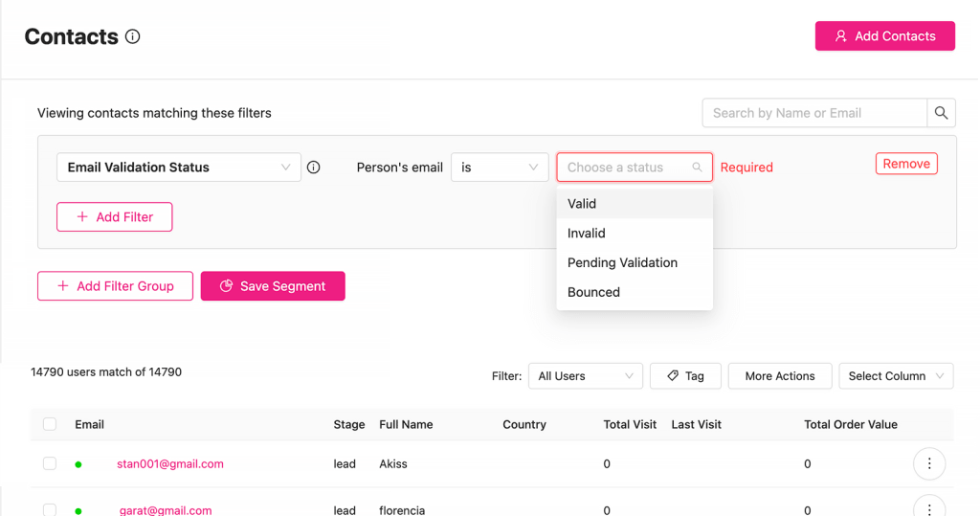Check the box for garat@gmail.com row
Viewport: 980px width, 516px height.
tap(50, 509)
